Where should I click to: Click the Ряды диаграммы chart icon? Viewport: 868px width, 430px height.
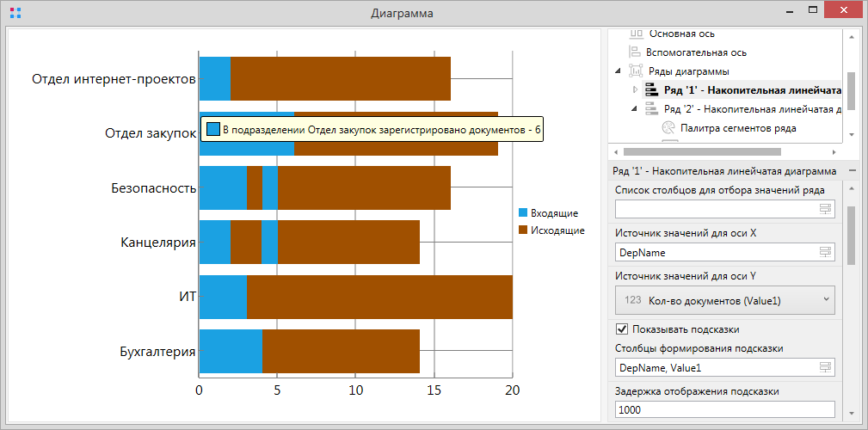click(637, 71)
